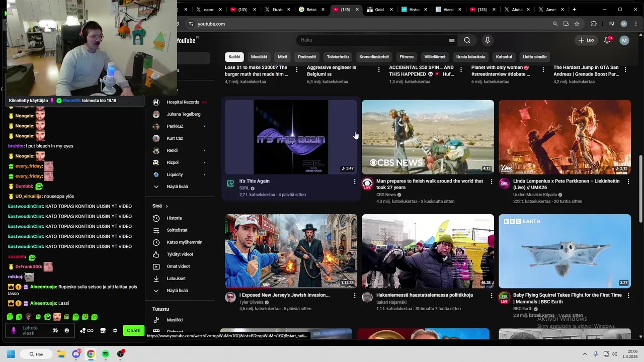
Task: Open Tykätyt videot in the sidebar
Action: (x=180, y=254)
